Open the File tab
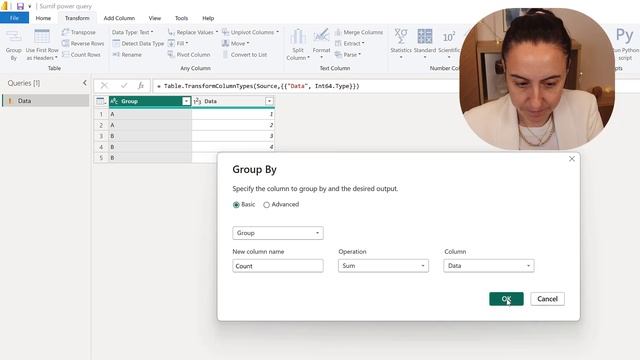The width and height of the screenshot is (640, 360). pyautogui.click(x=14, y=18)
